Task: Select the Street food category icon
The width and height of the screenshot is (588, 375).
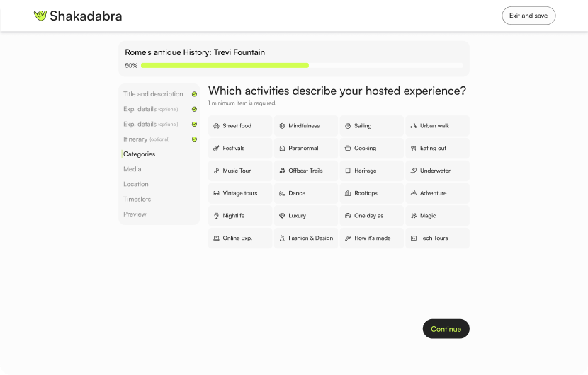Action: click(216, 126)
